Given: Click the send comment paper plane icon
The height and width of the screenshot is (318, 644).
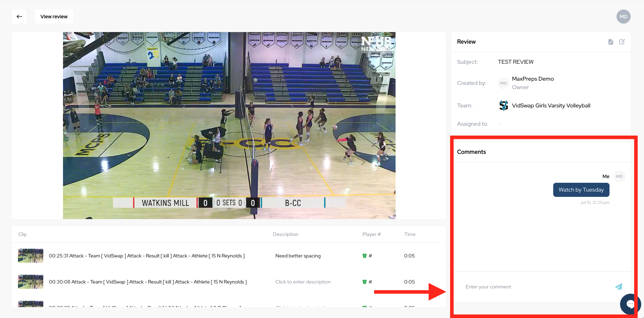Looking at the screenshot, I should (618, 287).
